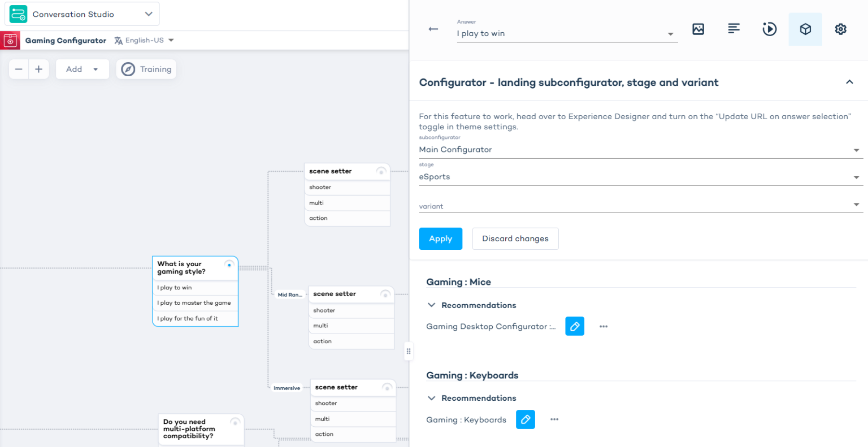Click the translate language icon
This screenshot has height=447, width=868.
pos(118,41)
